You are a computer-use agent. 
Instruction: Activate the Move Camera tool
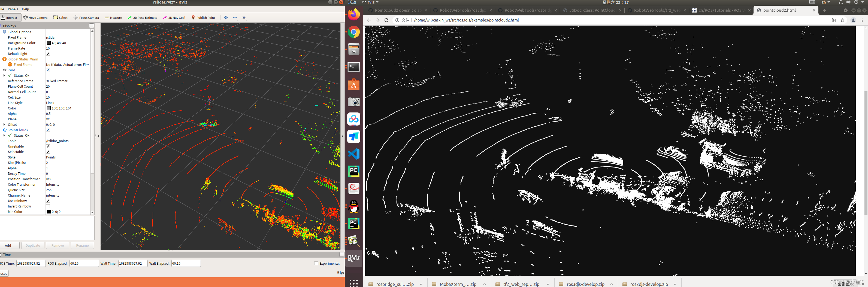35,17
